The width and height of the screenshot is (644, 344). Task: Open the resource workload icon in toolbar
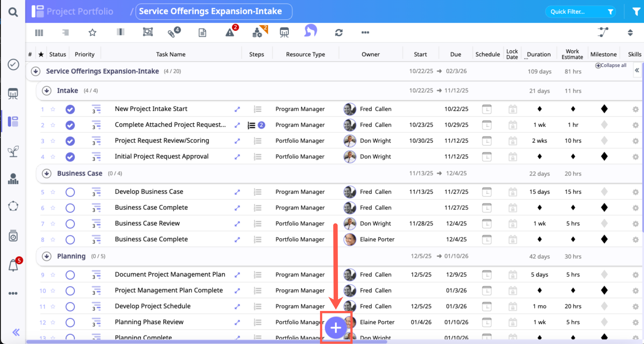tap(258, 33)
